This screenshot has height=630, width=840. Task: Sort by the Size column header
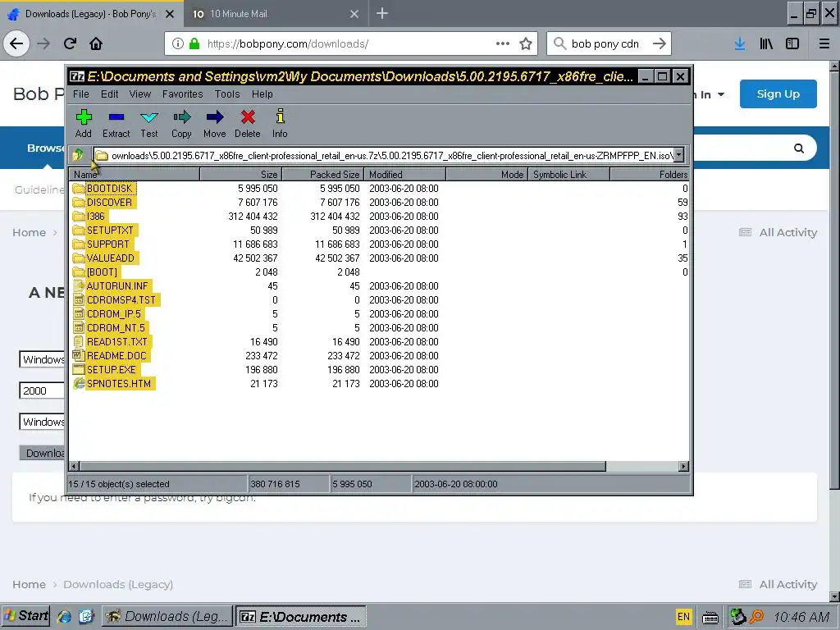pos(240,175)
